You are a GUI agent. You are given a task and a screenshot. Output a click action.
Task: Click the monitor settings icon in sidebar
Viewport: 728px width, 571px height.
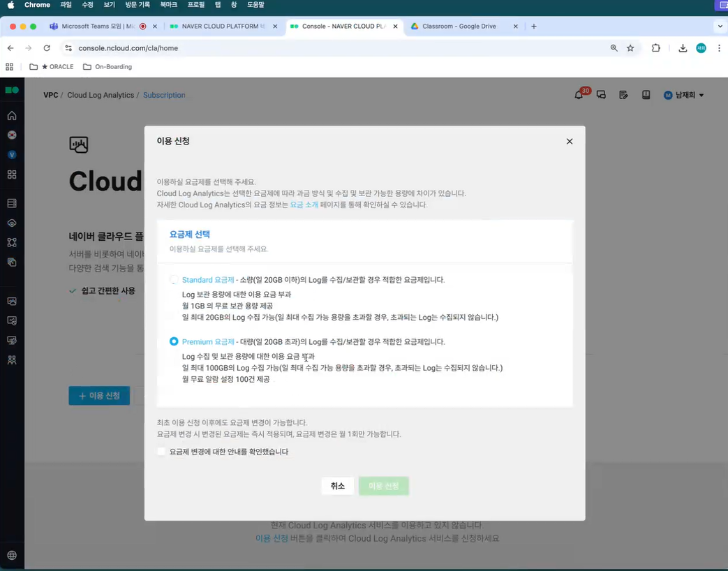(12, 340)
